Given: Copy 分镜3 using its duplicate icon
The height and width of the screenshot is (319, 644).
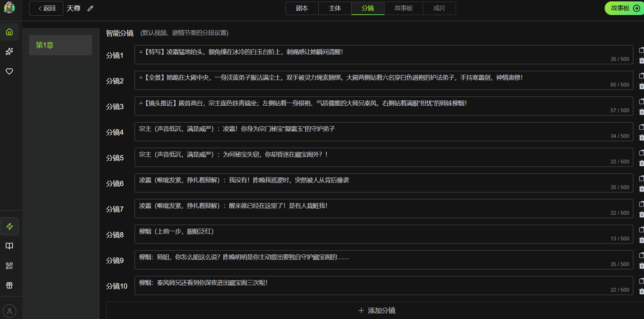Looking at the screenshot, I should (641, 102).
